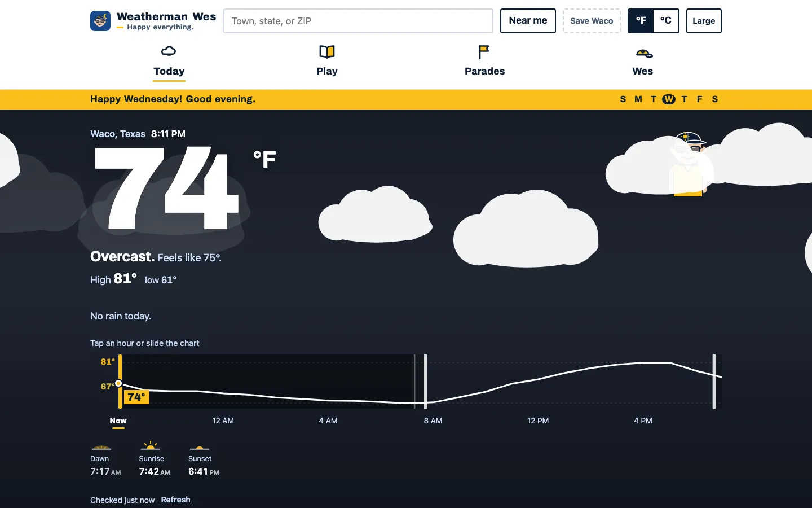The height and width of the screenshot is (508, 812).
Task: Click the Wes mascot in the clouds
Action: (688, 164)
